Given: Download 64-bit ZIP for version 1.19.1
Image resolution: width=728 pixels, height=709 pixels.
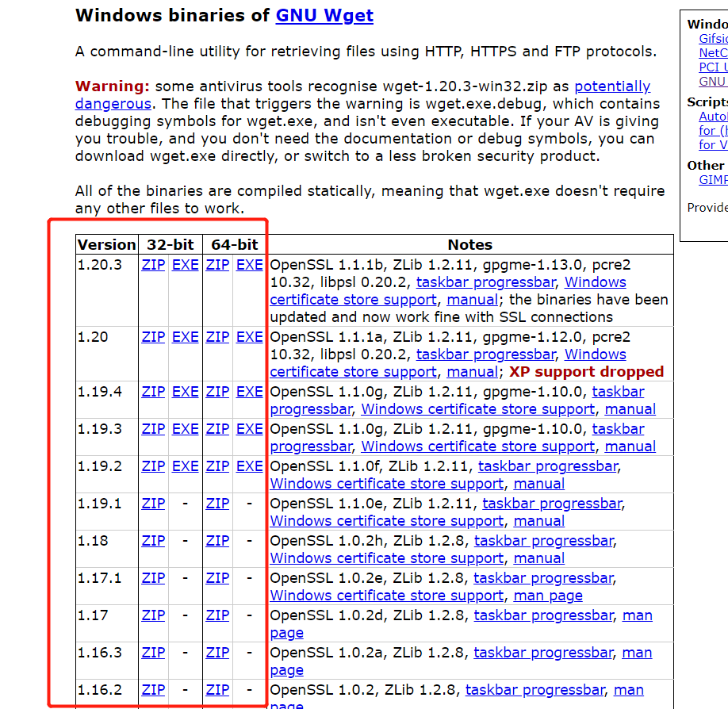Looking at the screenshot, I should tap(217, 504).
